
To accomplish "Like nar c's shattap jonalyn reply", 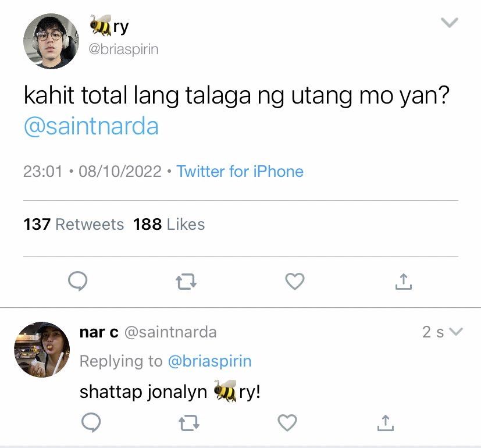I will click(x=287, y=422).
